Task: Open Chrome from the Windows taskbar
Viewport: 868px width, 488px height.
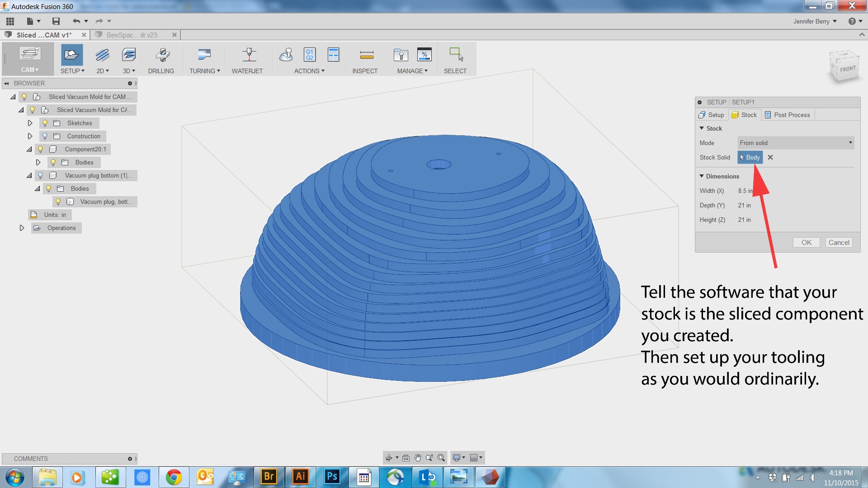Action: point(174,477)
